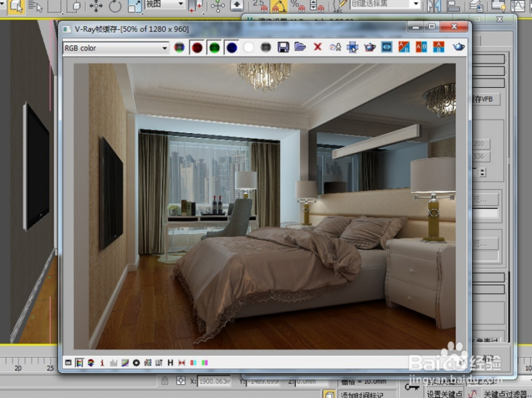532x398 pixels.
Task: Toggle the percent snap icon
Action: click(298, 6)
